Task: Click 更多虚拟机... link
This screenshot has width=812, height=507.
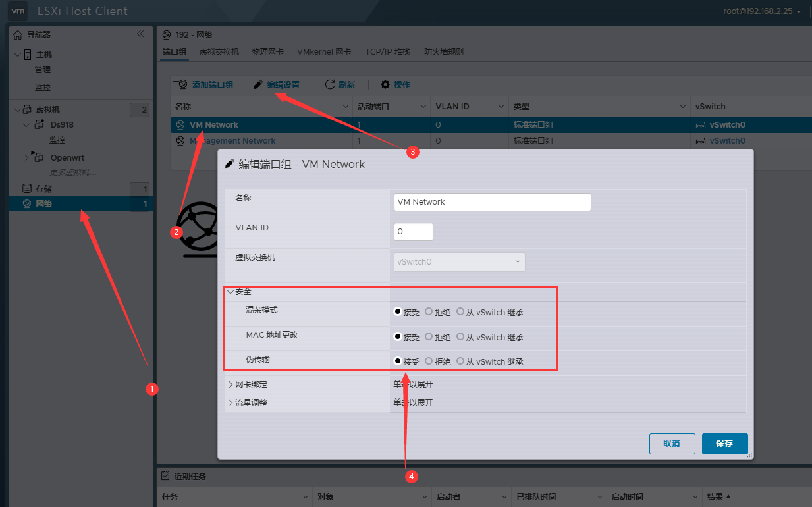Action: pos(73,173)
